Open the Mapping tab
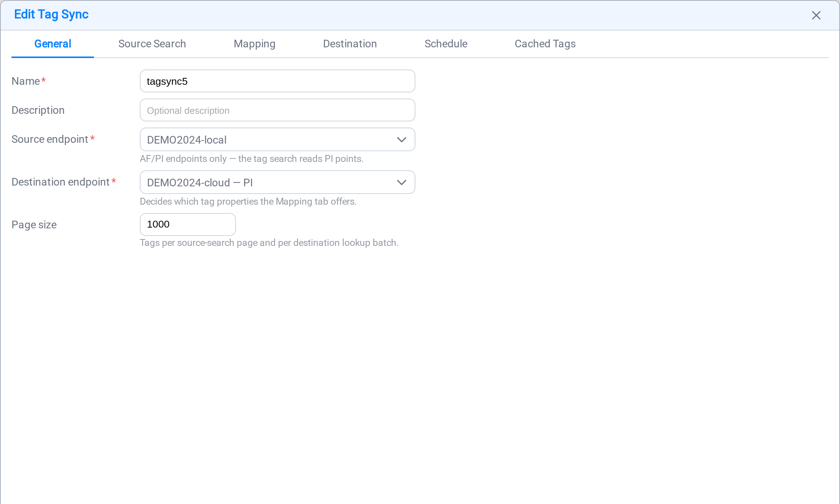This screenshot has height=504, width=840. [x=254, y=44]
